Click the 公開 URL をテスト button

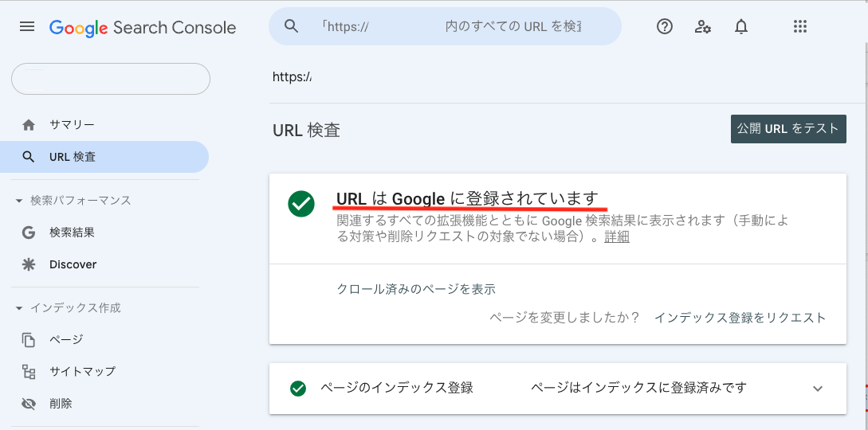(x=788, y=129)
